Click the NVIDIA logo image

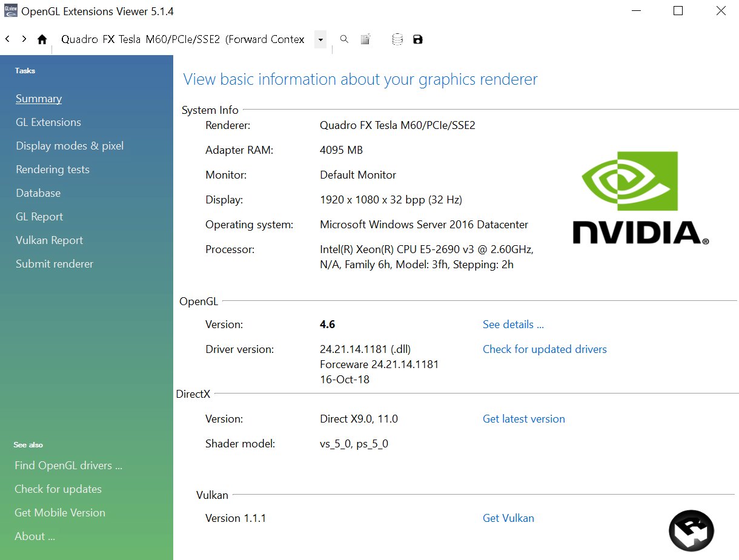tap(640, 198)
